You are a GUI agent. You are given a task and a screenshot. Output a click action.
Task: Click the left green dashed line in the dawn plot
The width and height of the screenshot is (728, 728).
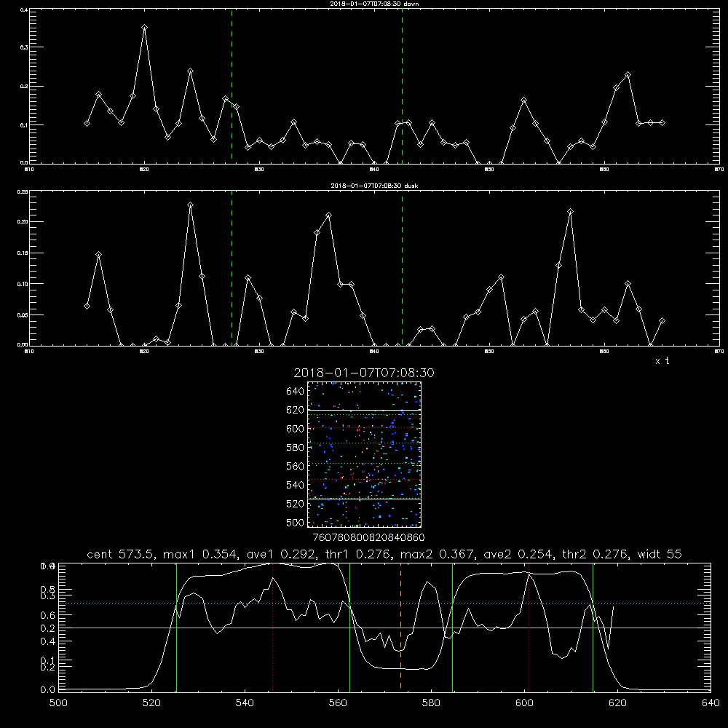tap(232, 87)
